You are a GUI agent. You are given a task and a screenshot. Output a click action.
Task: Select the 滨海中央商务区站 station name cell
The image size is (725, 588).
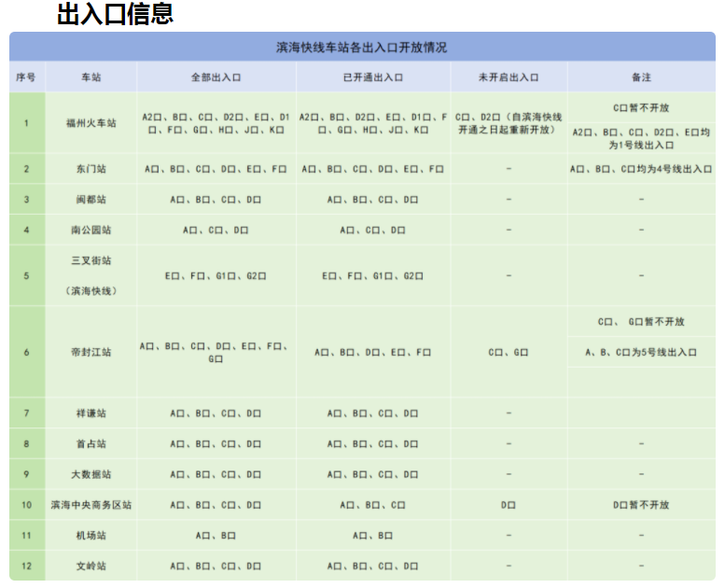click(x=91, y=505)
